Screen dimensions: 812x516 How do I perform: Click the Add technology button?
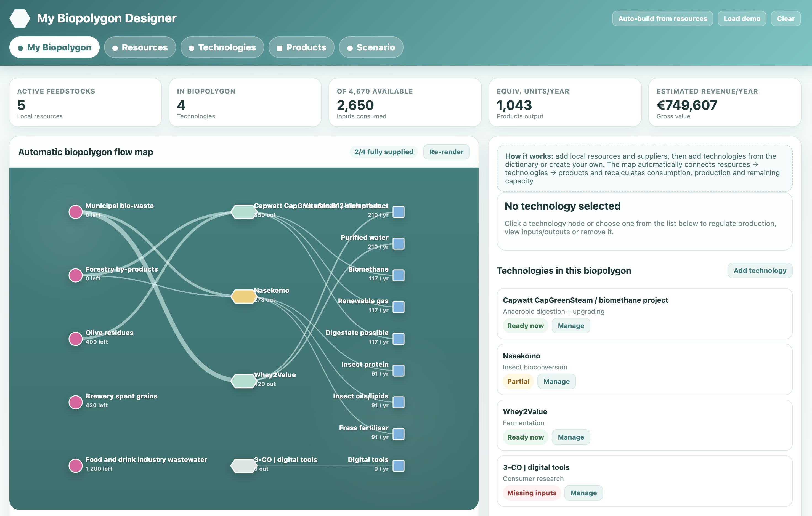(x=760, y=270)
